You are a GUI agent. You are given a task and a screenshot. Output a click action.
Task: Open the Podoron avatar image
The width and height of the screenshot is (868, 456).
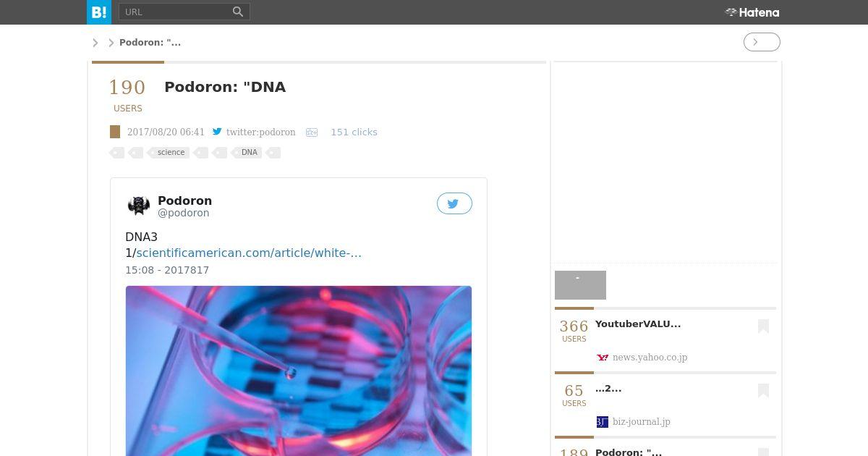click(139, 206)
